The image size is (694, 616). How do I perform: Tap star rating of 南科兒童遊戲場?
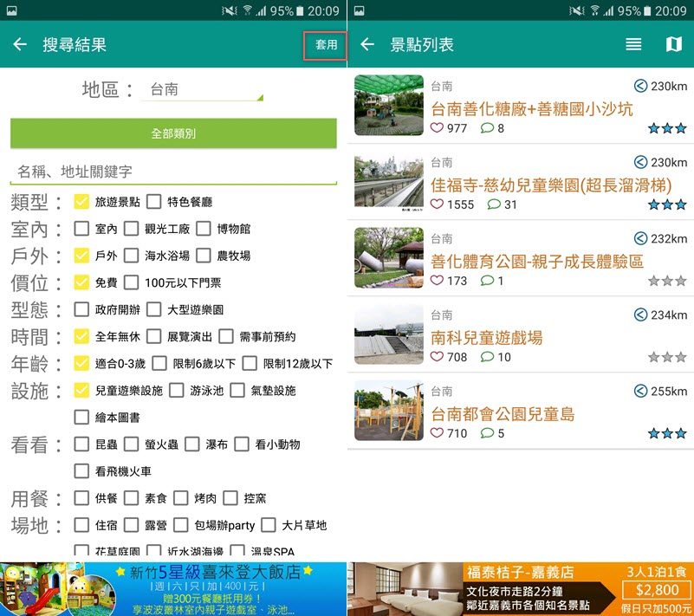667,357
